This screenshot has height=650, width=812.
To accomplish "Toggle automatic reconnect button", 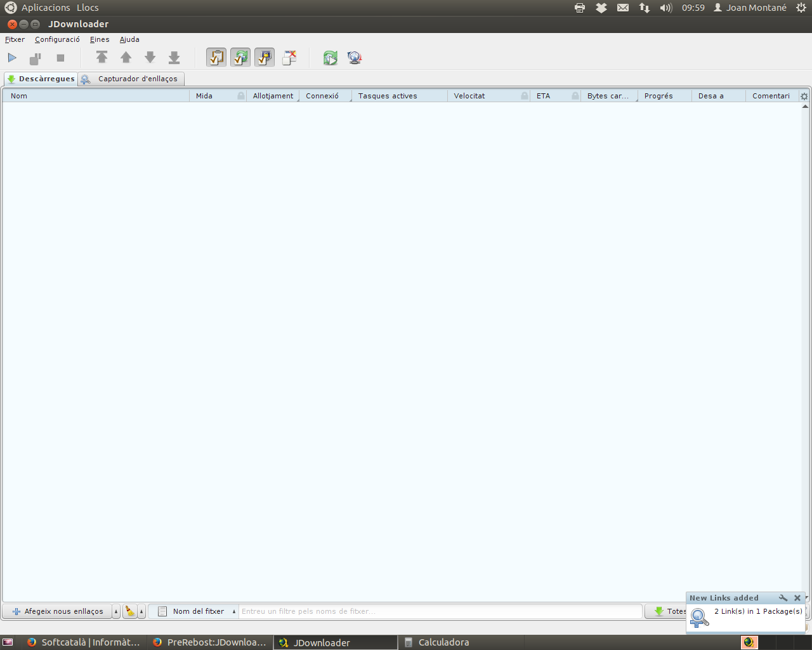I will tap(240, 58).
